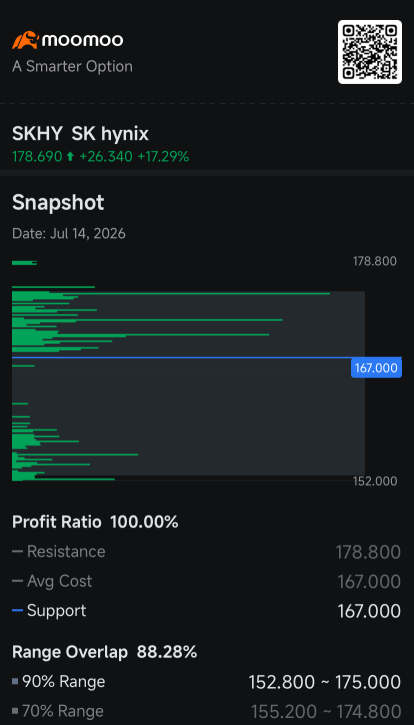Select the Support row value 167.000

tap(369, 611)
